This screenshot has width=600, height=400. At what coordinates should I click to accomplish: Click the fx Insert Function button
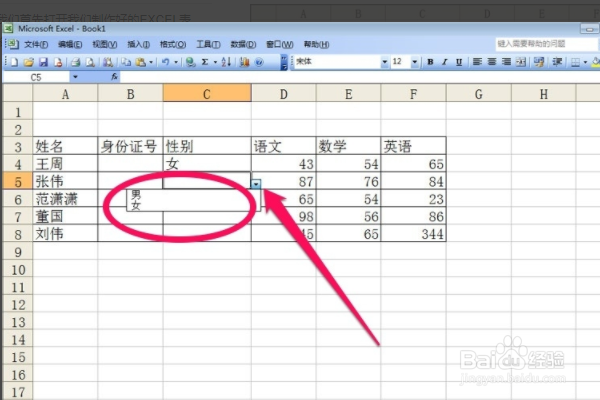point(114,77)
